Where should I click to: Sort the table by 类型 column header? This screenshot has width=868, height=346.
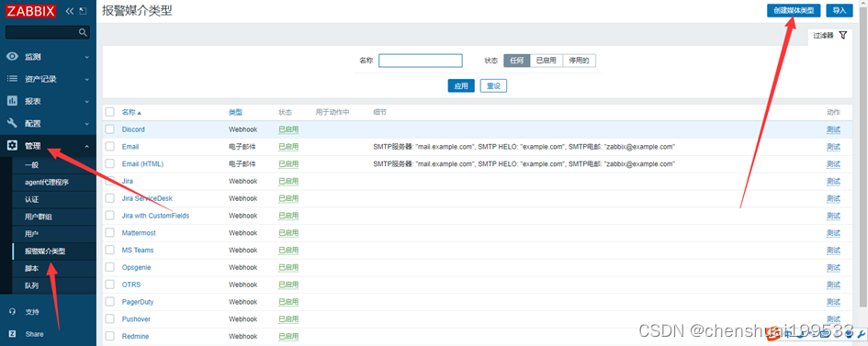click(235, 112)
